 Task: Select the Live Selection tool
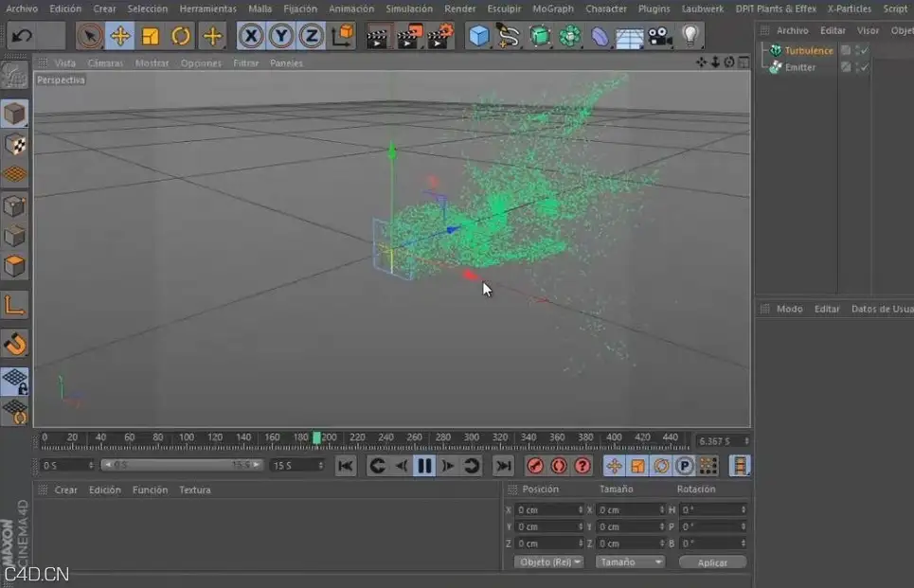pyautogui.click(x=90, y=36)
